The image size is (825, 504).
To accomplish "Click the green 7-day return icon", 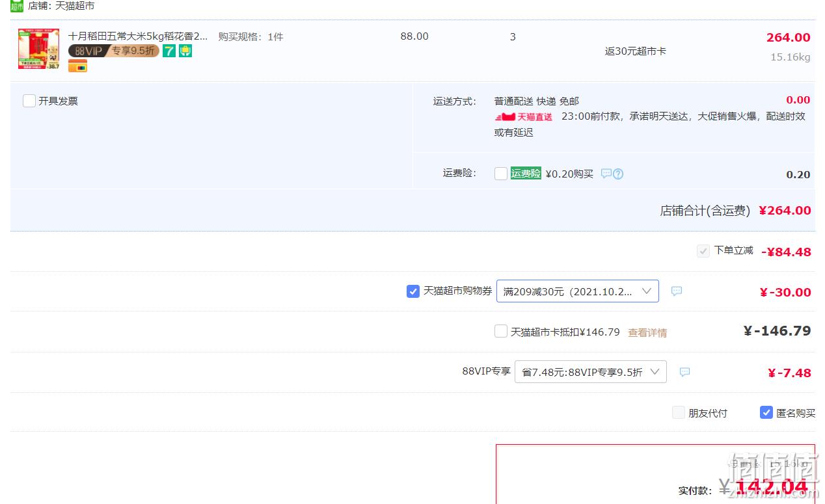I will pos(169,51).
